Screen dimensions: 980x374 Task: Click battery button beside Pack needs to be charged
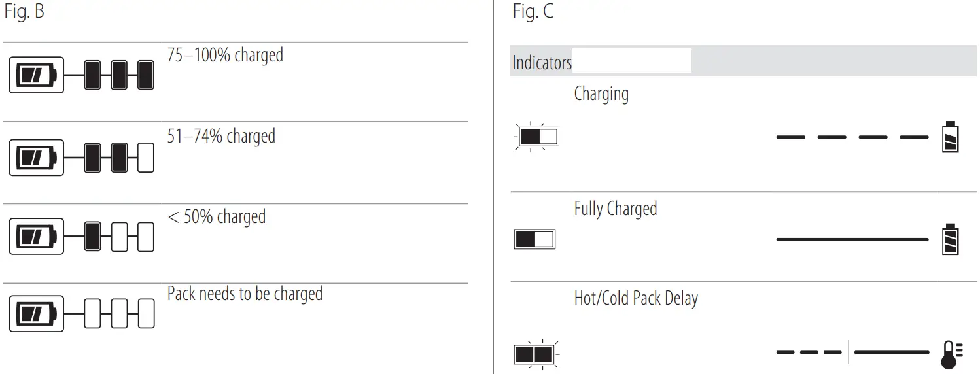[36, 313]
